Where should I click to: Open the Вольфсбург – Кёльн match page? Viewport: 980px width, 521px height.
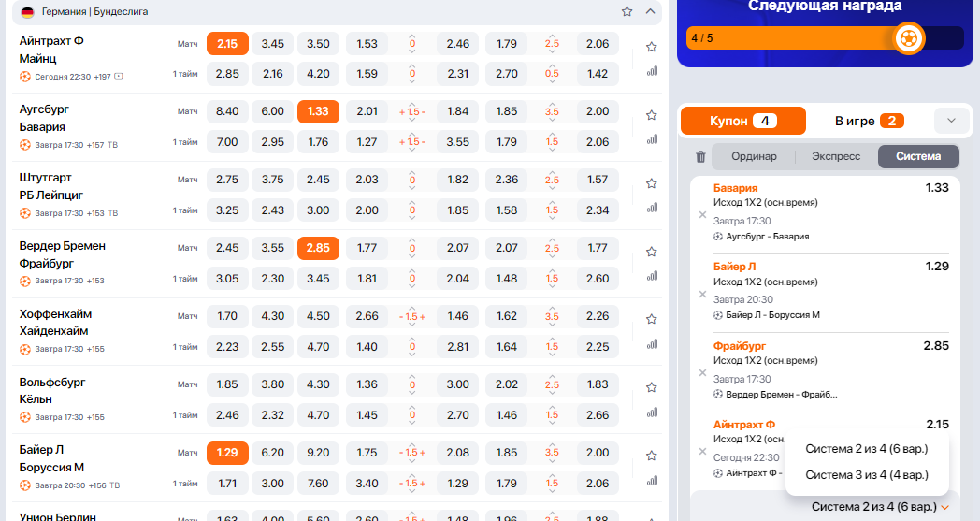point(51,390)
